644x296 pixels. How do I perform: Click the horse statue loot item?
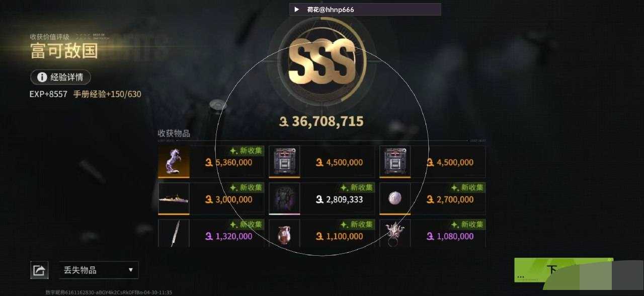click(x=174, y=162)
